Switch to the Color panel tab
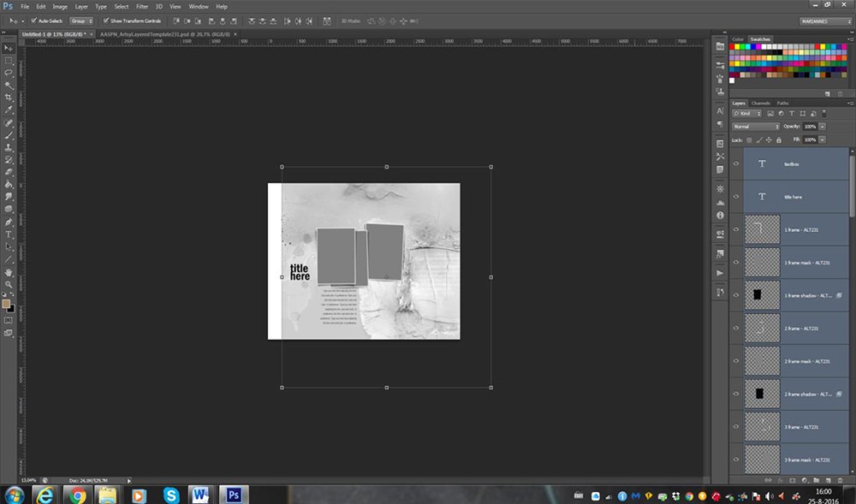This screenshot has height=504, width=856. [738, 39]
